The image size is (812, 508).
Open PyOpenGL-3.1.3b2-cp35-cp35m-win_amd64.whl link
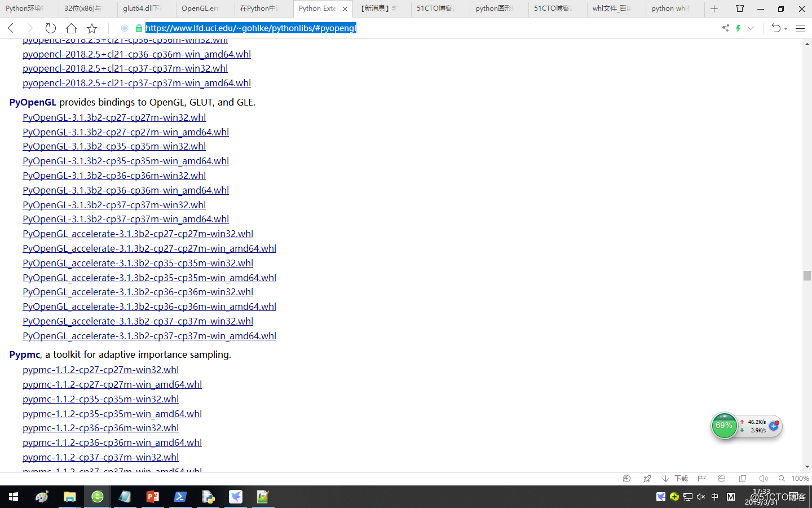[x=126, y=161]
